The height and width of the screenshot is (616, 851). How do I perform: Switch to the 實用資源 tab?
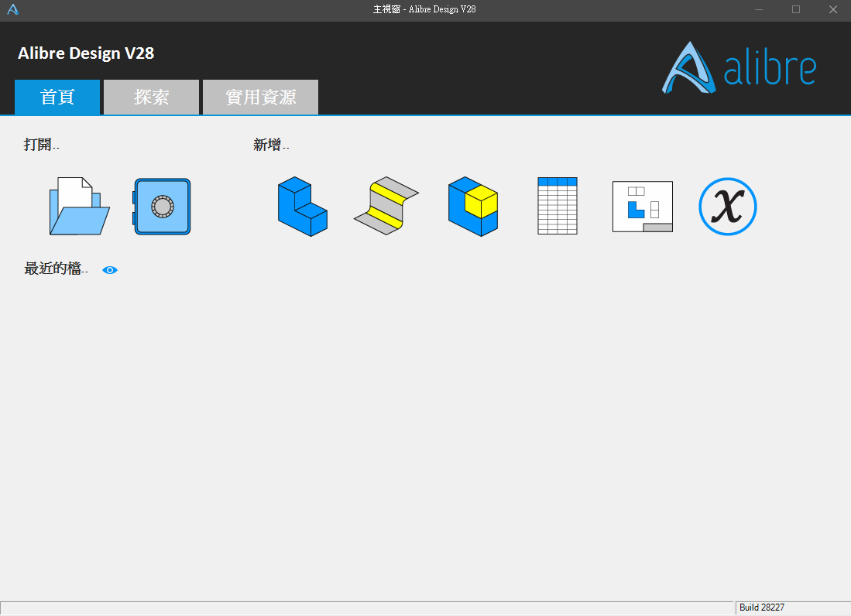click(x=260, y=97)
